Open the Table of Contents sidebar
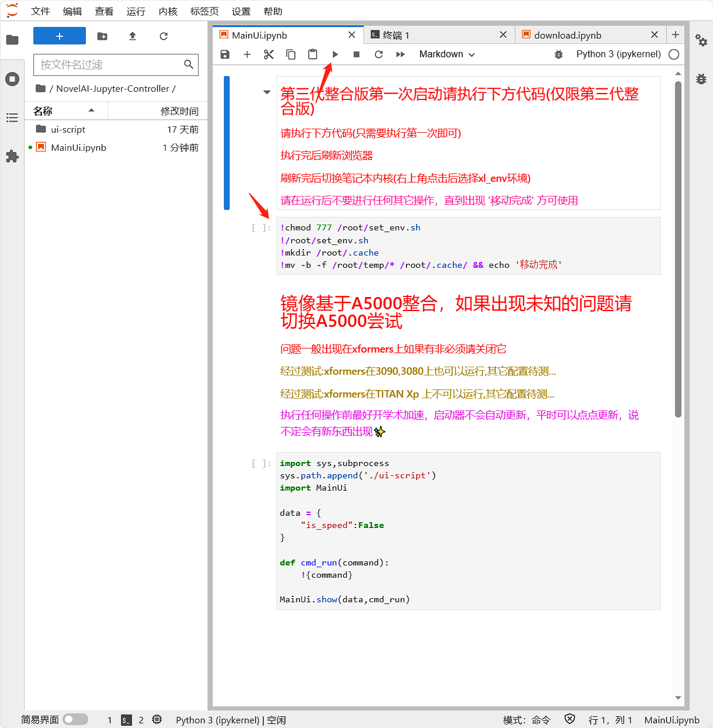 click(x=12, y=118)
